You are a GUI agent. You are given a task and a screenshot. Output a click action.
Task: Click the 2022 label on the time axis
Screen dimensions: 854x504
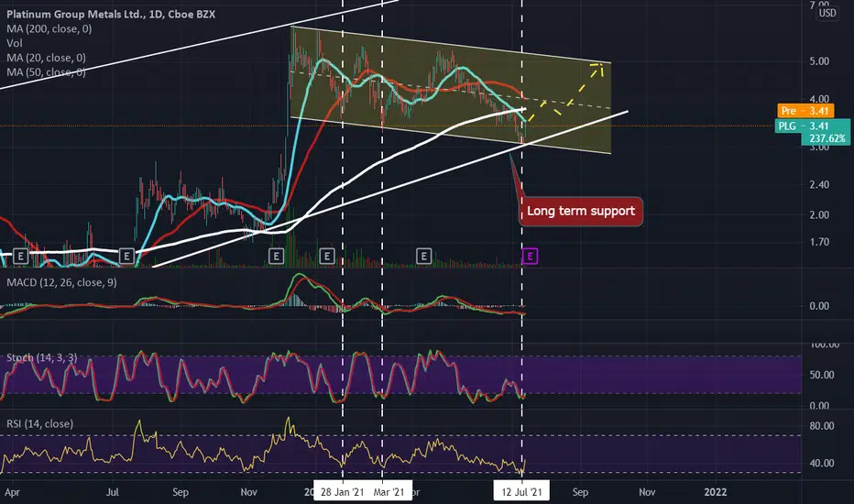[x=715, y=492]
